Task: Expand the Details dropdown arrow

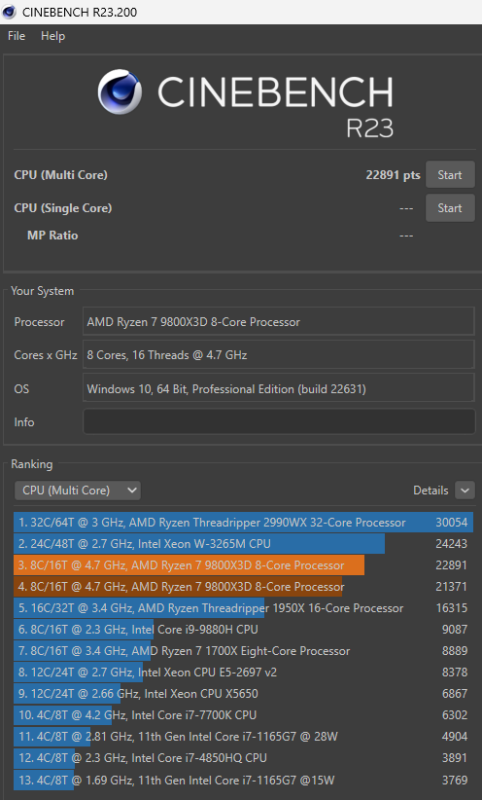Action: (465, 490)
